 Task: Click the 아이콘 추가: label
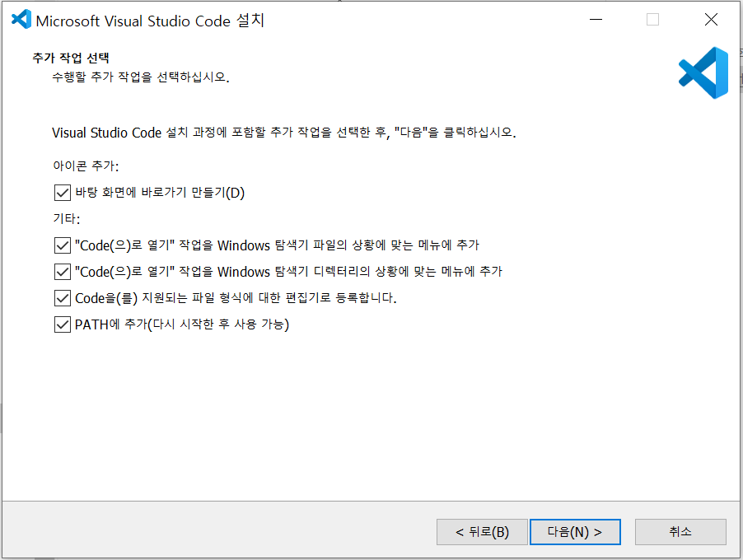point(86,166)
